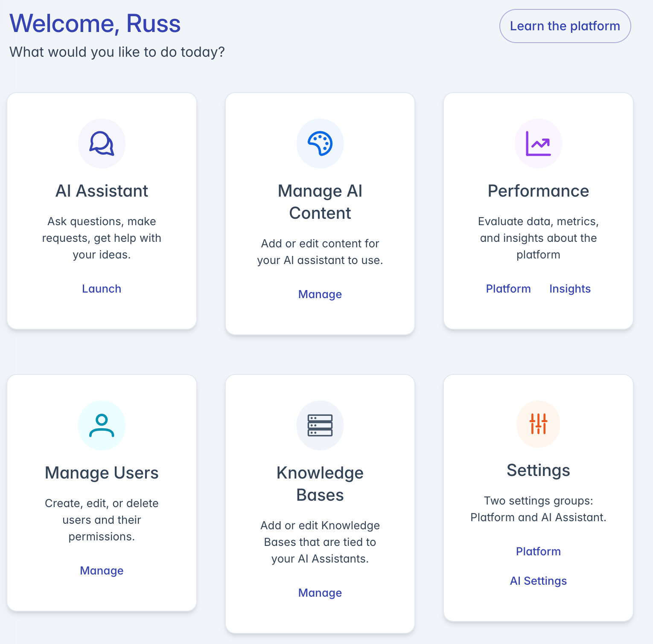This screenshot has height=644, width=653.
Task: Click 'Add or edit content for your AI assistant' text
Action: click(320, 252)
